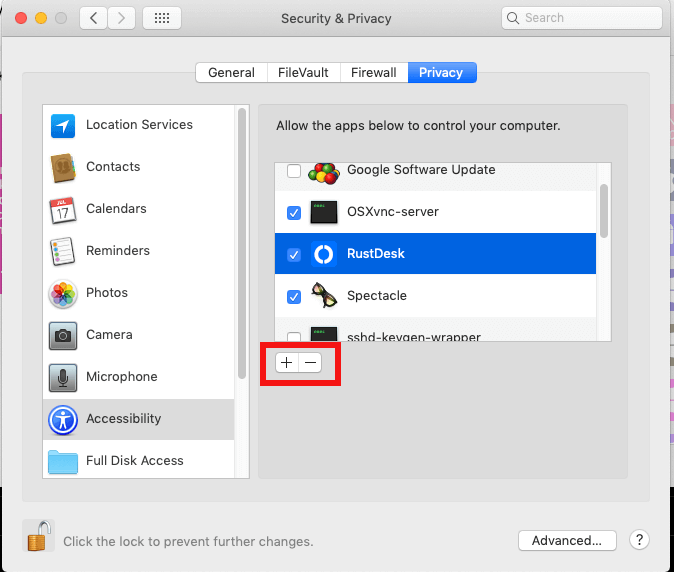Choose the Camera privacy category
The image size is (674, 572).
coord(109,335)
